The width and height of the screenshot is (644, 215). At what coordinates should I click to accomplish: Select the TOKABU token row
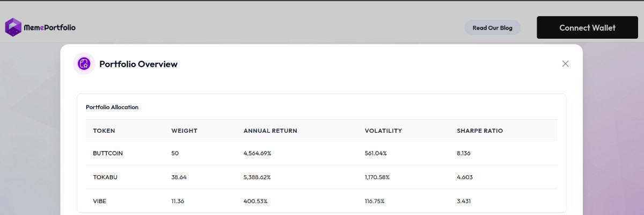322,177
